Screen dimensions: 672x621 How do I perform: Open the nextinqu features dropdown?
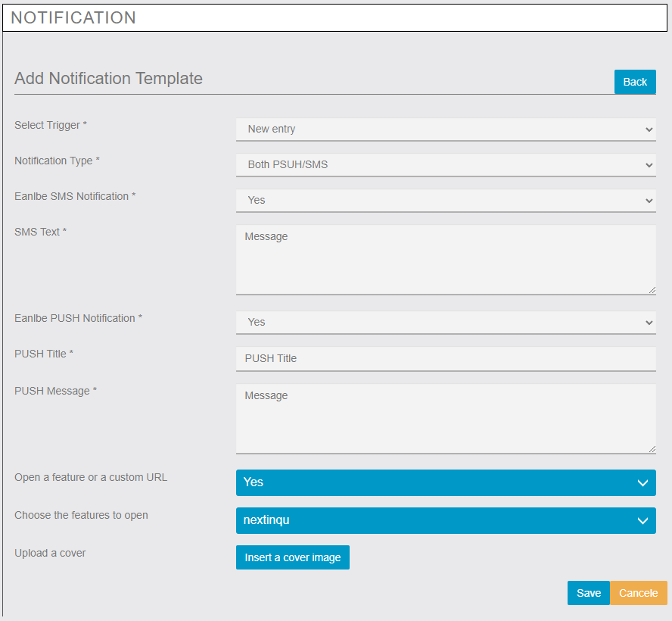click(446, 520)
